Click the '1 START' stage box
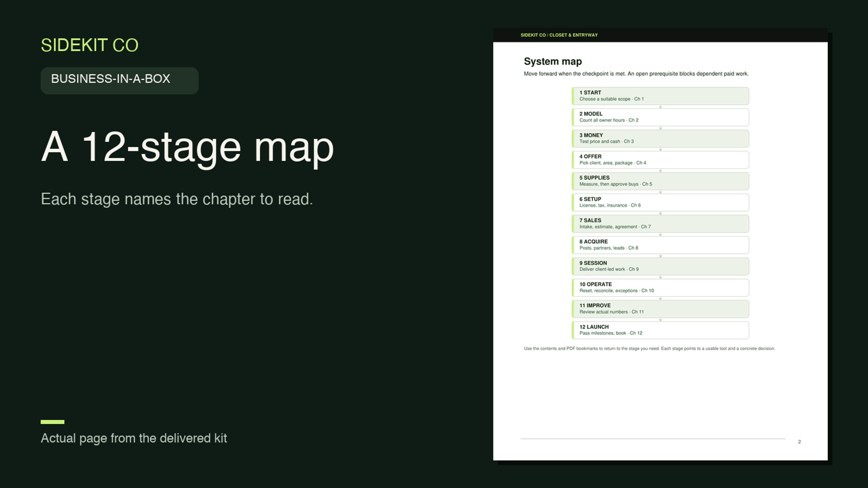868x488 pixels. point(660,96)
